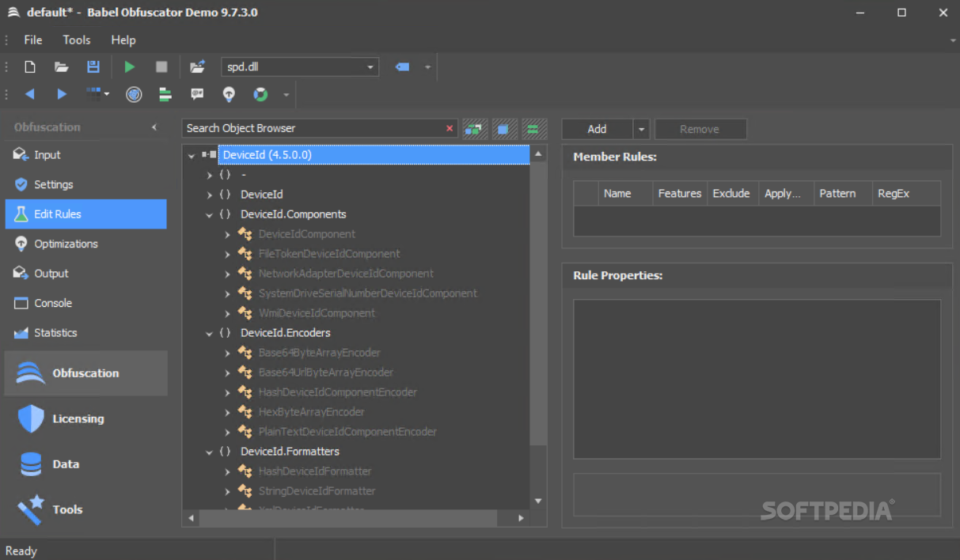The image size is (960, 560).
Task: Go to the Input page
Action: [85, 155]
